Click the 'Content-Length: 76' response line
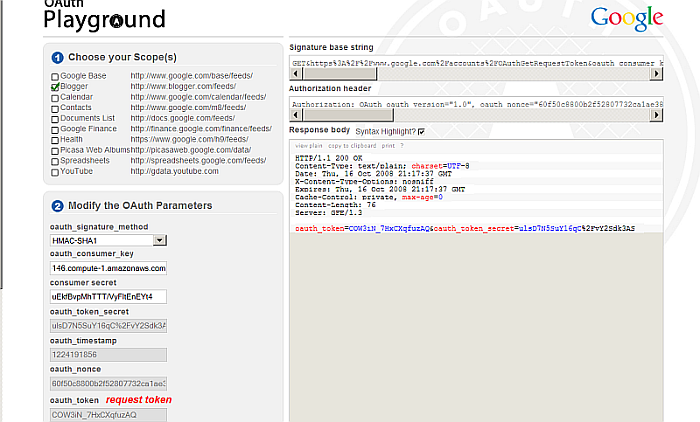Viewport: 700px width, 422px height. 335,205
